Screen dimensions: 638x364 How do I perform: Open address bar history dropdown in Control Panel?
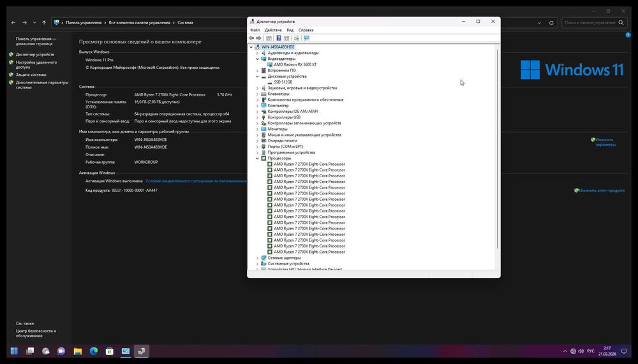(540, 23)
